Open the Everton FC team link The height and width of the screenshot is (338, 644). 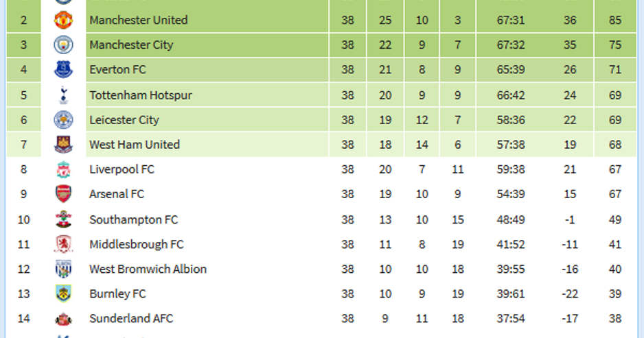[x=117, y=69]
